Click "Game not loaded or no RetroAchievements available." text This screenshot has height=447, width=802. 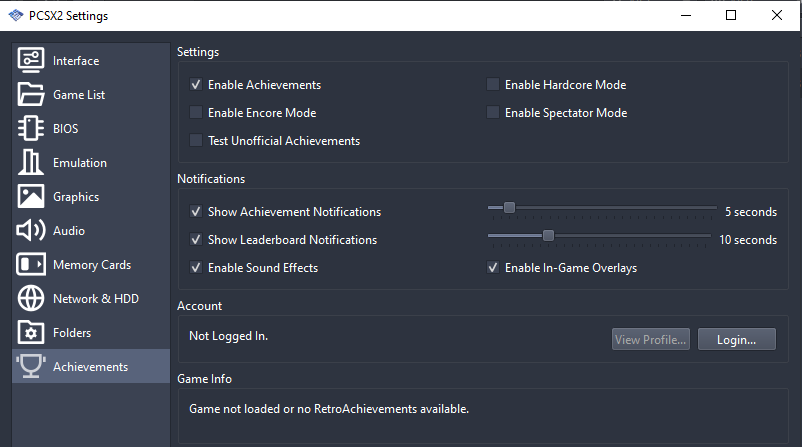pyautogui.click(x=329, y=409)
